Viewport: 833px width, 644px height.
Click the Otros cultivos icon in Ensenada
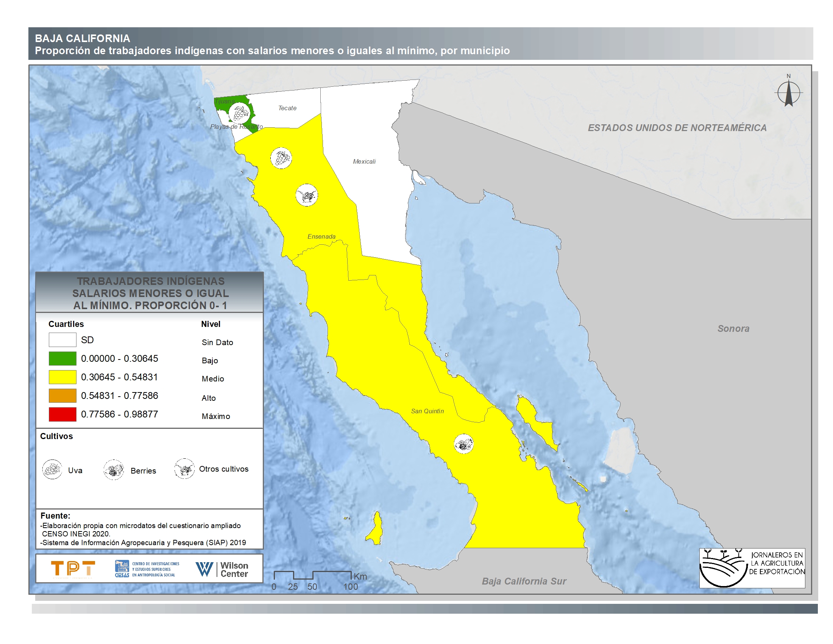click(x=307, y=195)
